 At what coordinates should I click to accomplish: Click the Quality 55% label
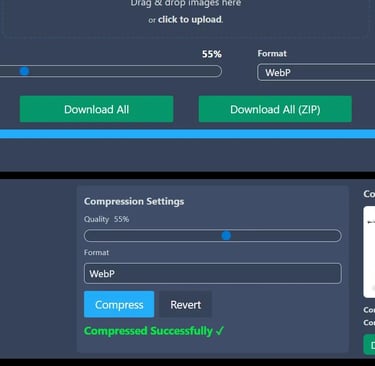pos(106,219)
